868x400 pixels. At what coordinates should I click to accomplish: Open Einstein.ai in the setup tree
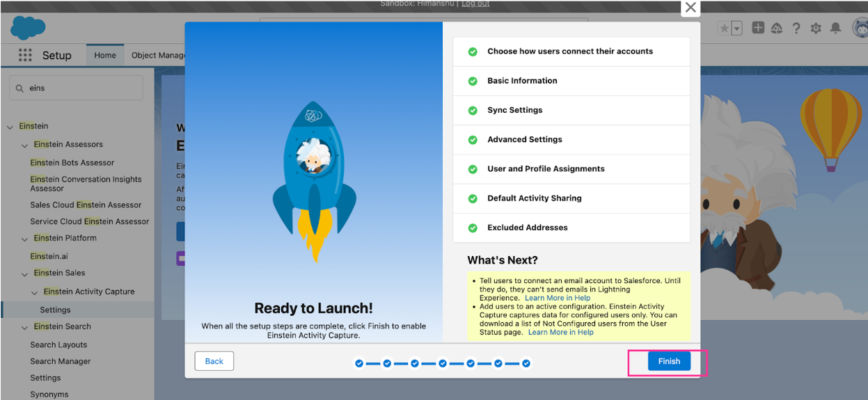click(x=49, y=256)
